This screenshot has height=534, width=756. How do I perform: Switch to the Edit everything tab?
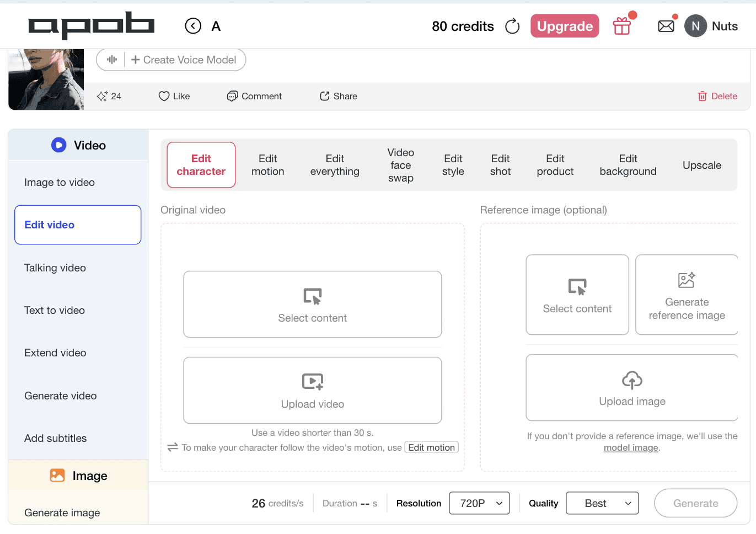[335, 165]
